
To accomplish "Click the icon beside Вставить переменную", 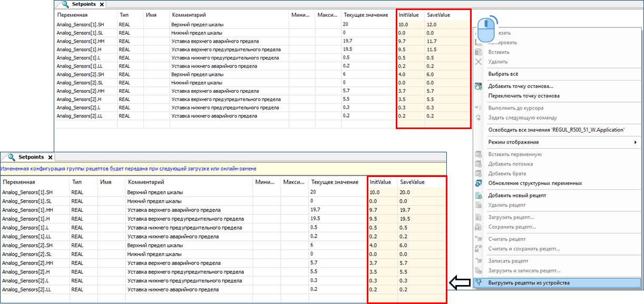I will (x=479, y=154).
